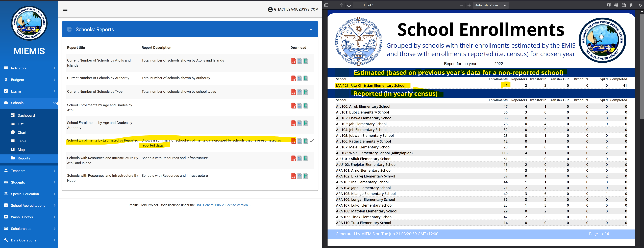Screen dimensions: 644x248
Task: Zoom in on the PDF document
Action: (x=469, y=5)
